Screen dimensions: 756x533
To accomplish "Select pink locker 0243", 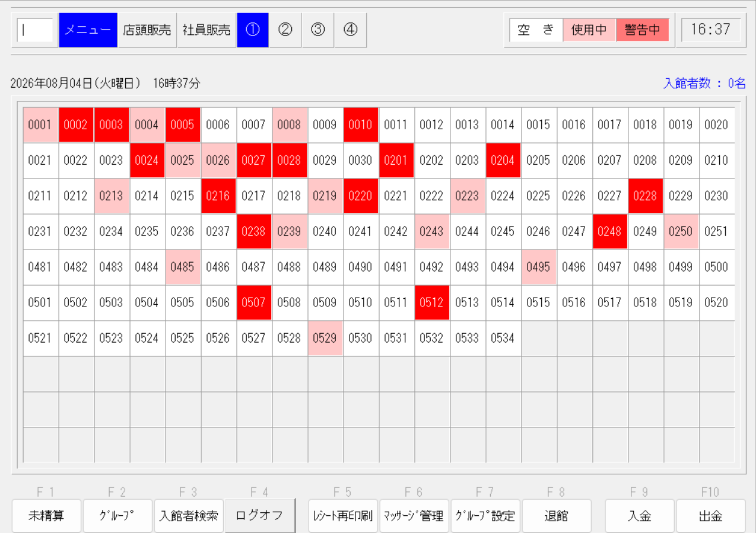I will coord(432,232).
